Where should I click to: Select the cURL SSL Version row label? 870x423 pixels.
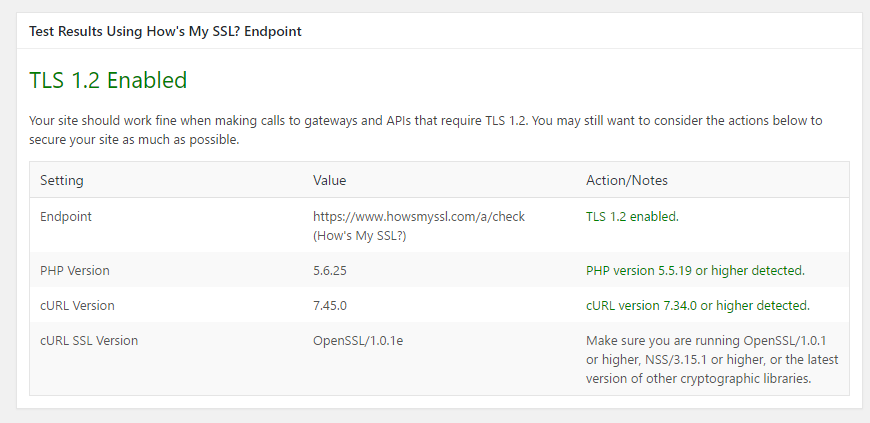tap(89, 341)
